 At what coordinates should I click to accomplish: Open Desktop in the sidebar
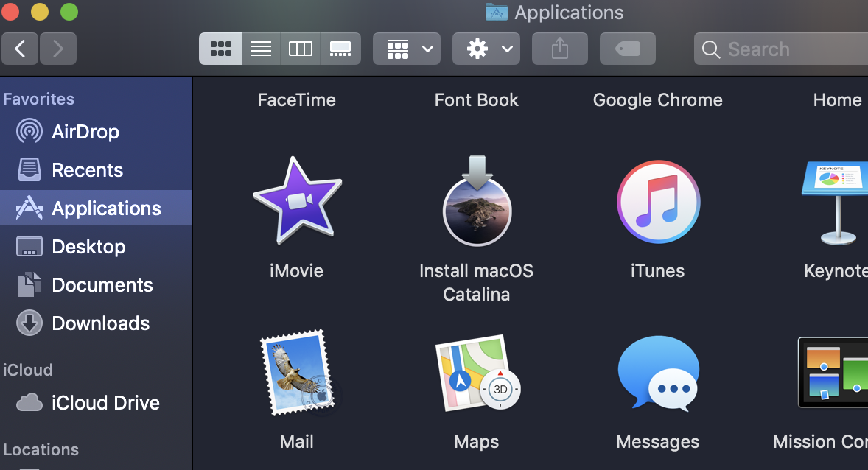(96, 246)
